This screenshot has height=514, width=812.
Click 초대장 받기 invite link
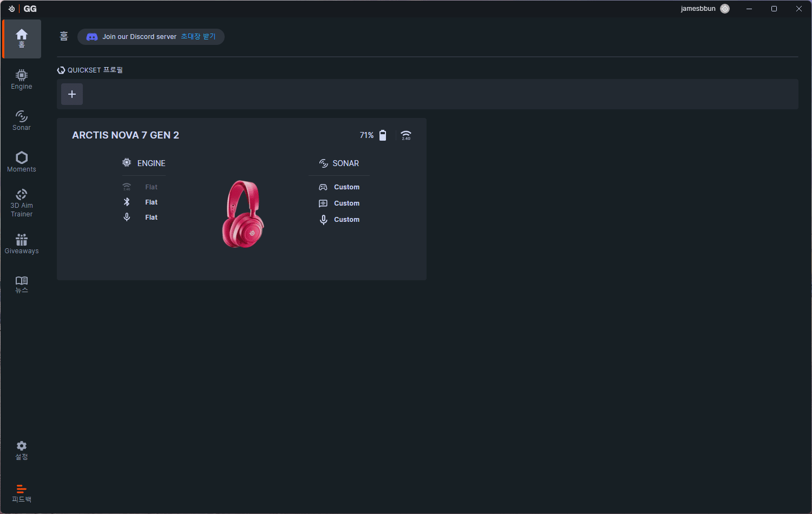pyautogui.click(x=198, y=37)
